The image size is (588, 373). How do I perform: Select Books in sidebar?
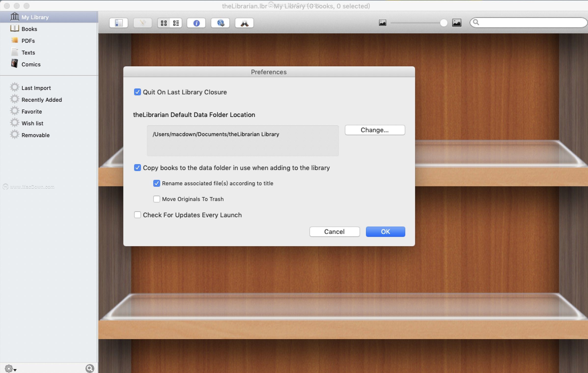click(x=49, y=29)
